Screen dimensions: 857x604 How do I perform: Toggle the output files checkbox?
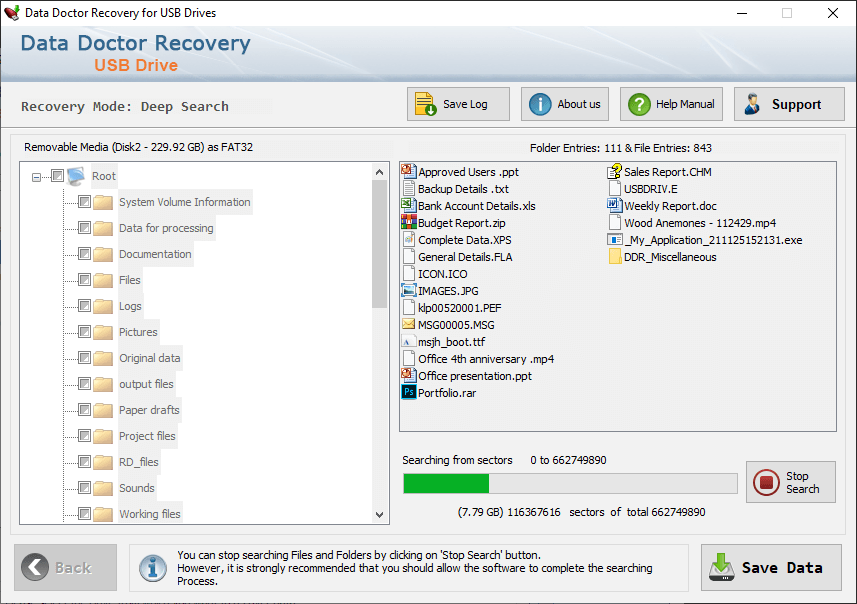(84, 384)
